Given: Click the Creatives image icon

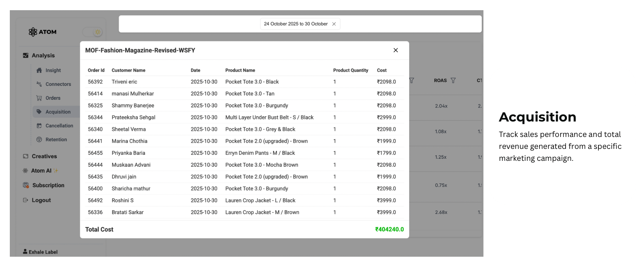Looking at the screenshot, I should pyautogui.click(x=26, y=156).
